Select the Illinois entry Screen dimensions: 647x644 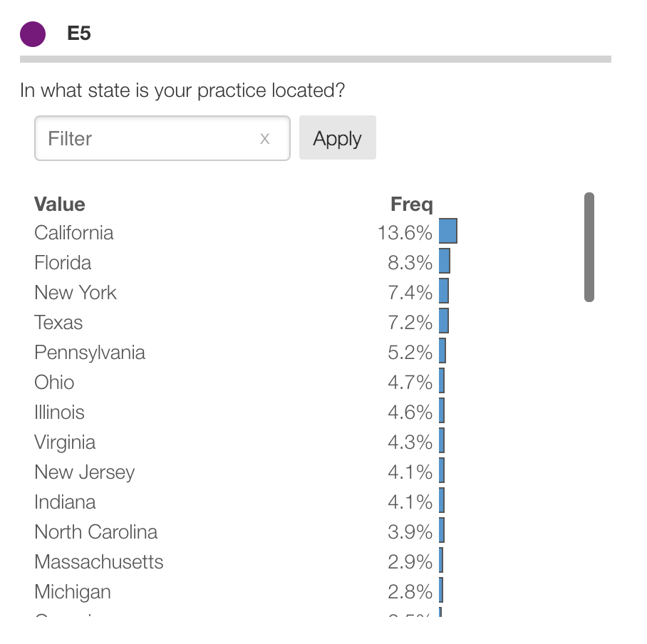59,412
